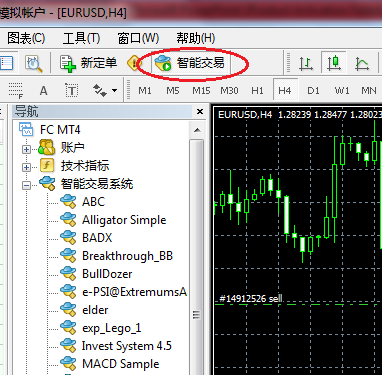This screenshot has height=375, width=382.
Task: Expand the 账户 accounts tree node
Action: tap(26, 149)
